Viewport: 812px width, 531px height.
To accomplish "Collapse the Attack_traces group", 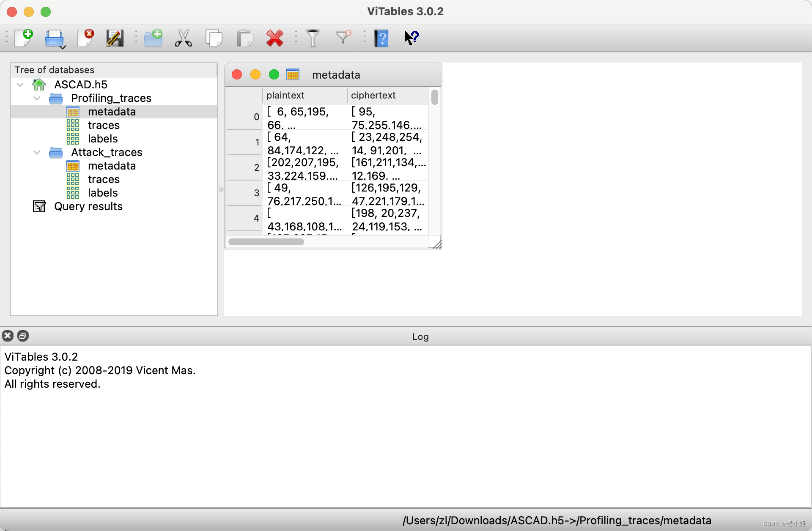I will [x=37, y=152].
